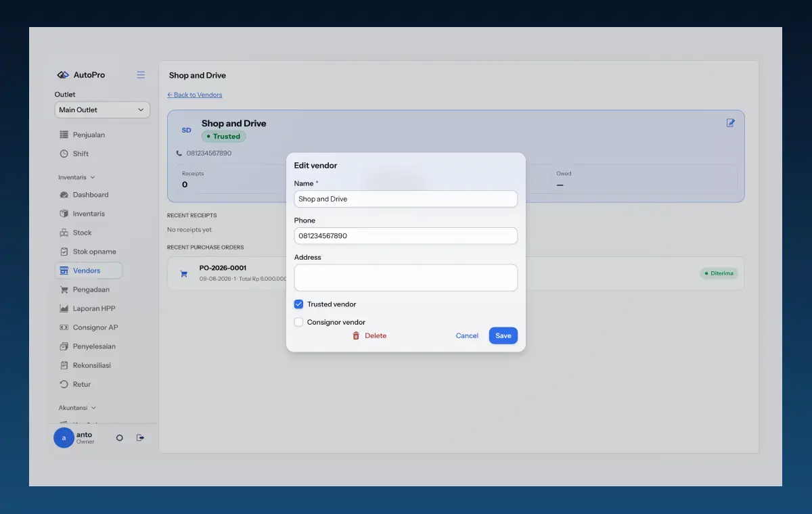Click the red trash Delete icon
Screen dimensions: 812x514
(356, 335)
